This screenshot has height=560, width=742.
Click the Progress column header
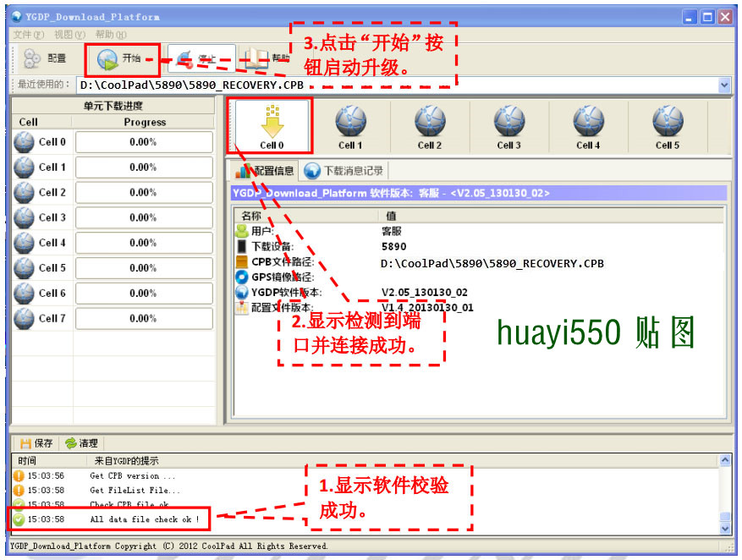point(145,122)
